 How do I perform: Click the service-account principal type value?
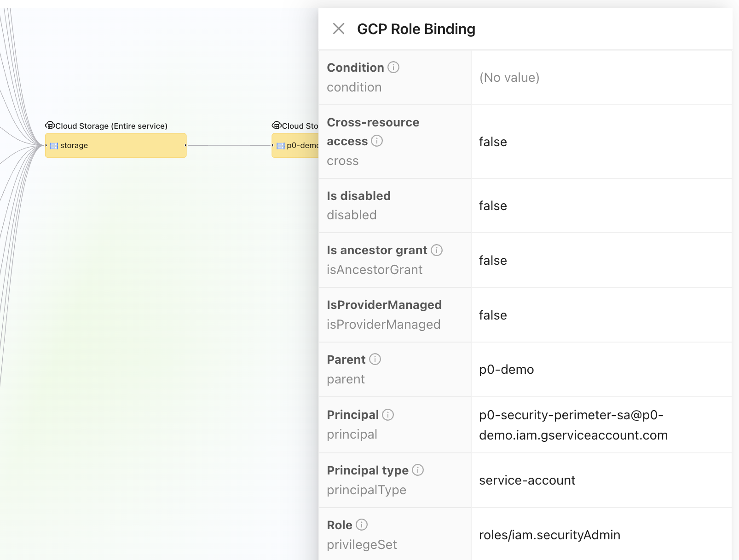527,480
